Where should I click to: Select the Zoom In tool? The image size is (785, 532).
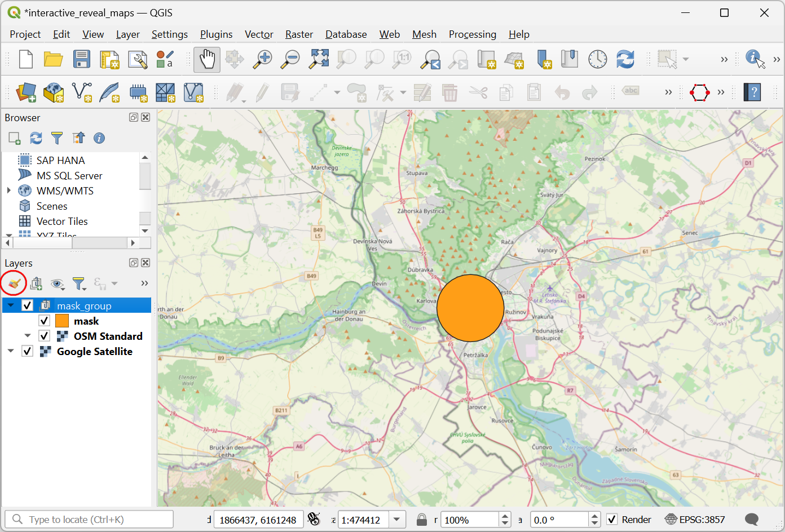pyautogui.click(x=262, y=59)
